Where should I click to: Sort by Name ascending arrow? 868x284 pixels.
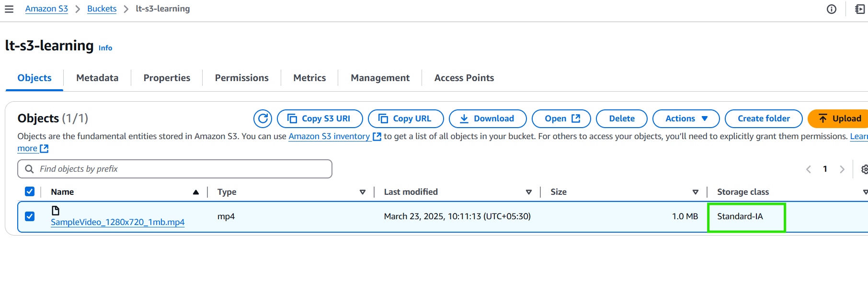(x=195, y=192)
